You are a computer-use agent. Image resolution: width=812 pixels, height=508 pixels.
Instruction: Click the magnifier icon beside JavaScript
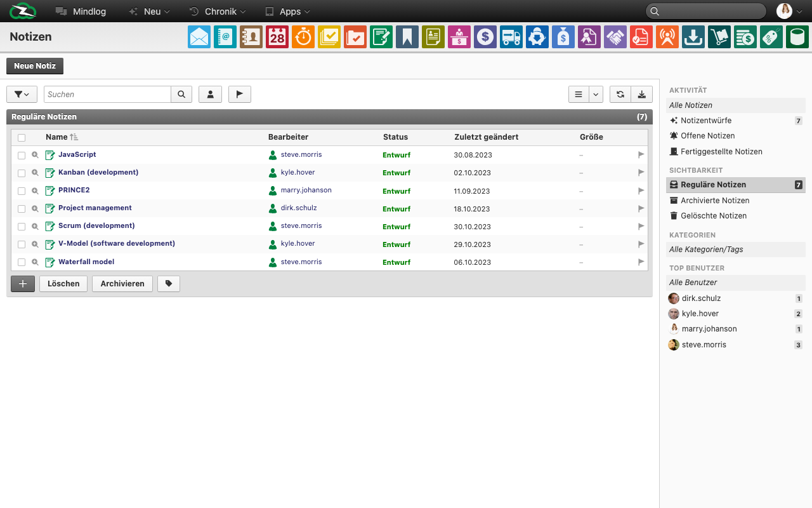[35, 155]
